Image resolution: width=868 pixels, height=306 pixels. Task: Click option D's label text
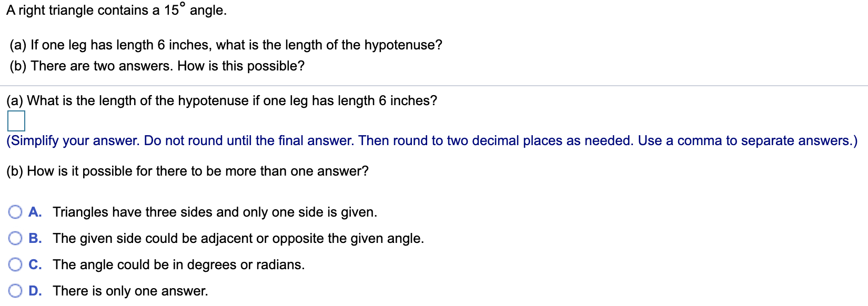click(x=131, y=291)
